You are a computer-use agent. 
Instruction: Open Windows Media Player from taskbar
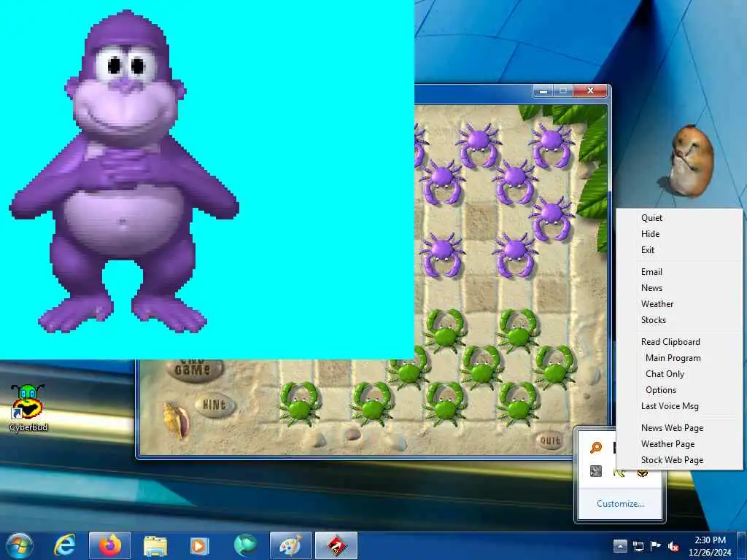click(x=199, y=545)
